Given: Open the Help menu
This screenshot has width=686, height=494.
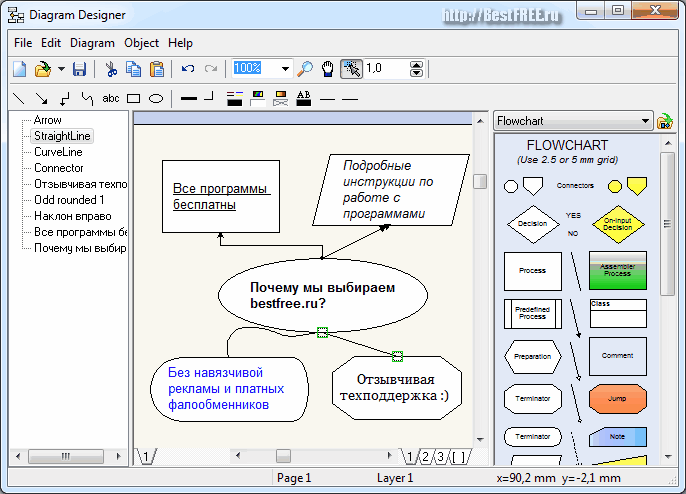Looking at the screenshot, I should point(180,43).
